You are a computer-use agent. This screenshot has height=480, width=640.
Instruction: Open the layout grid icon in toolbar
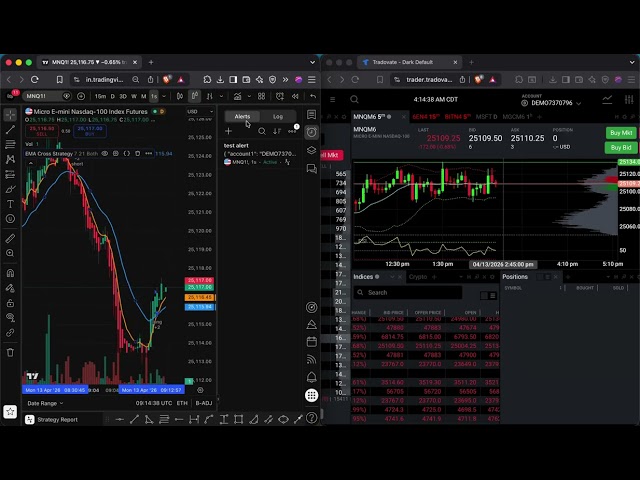[x=261, y=96]
